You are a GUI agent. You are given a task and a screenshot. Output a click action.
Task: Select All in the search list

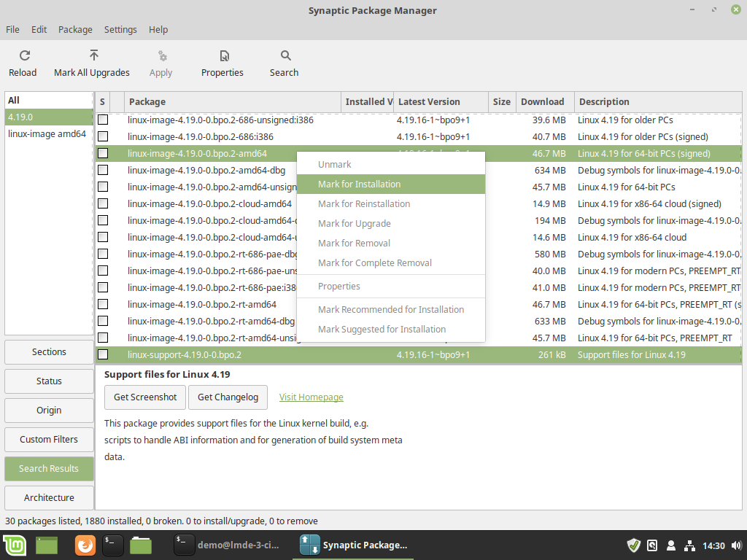tap(49, 101)
